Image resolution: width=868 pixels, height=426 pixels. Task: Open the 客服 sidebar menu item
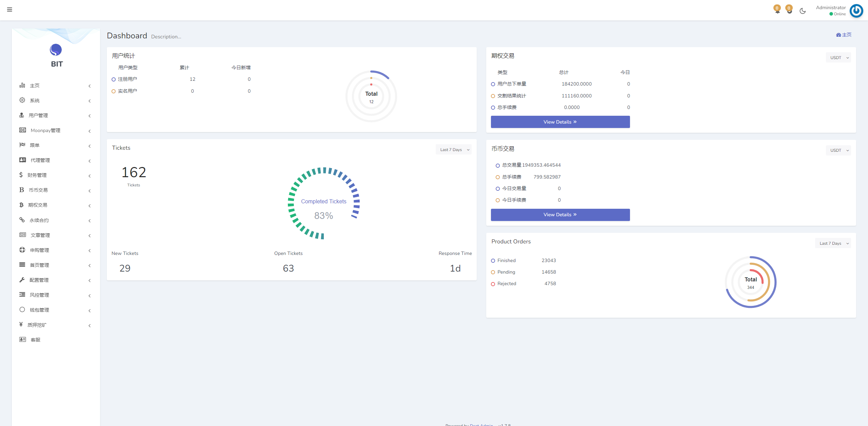pos(35,340)
